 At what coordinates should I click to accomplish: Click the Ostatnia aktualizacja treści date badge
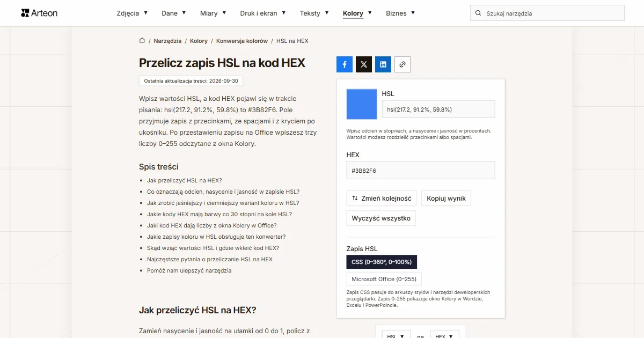coord(191,80)
